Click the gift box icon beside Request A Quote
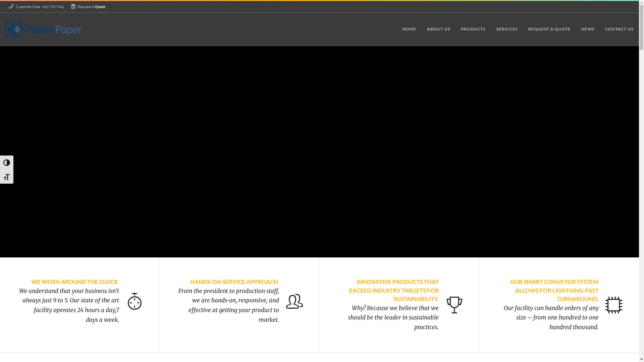 [73, 6]
